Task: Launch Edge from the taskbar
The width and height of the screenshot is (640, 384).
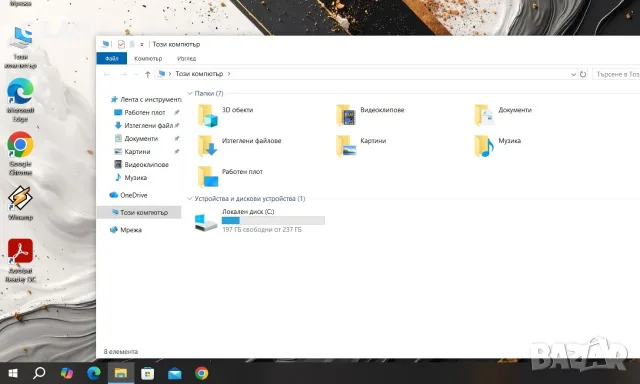Action: pos(94,373)
